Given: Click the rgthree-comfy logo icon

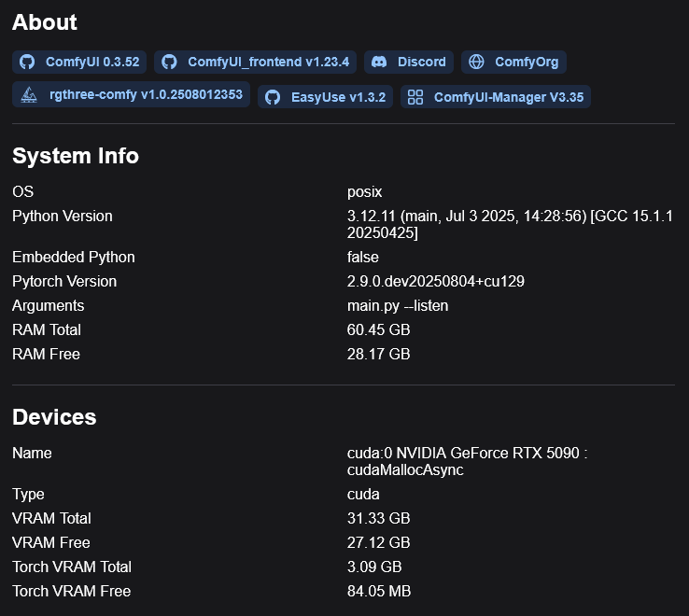Looking at the screenshot, I should [x=29, y=95].
